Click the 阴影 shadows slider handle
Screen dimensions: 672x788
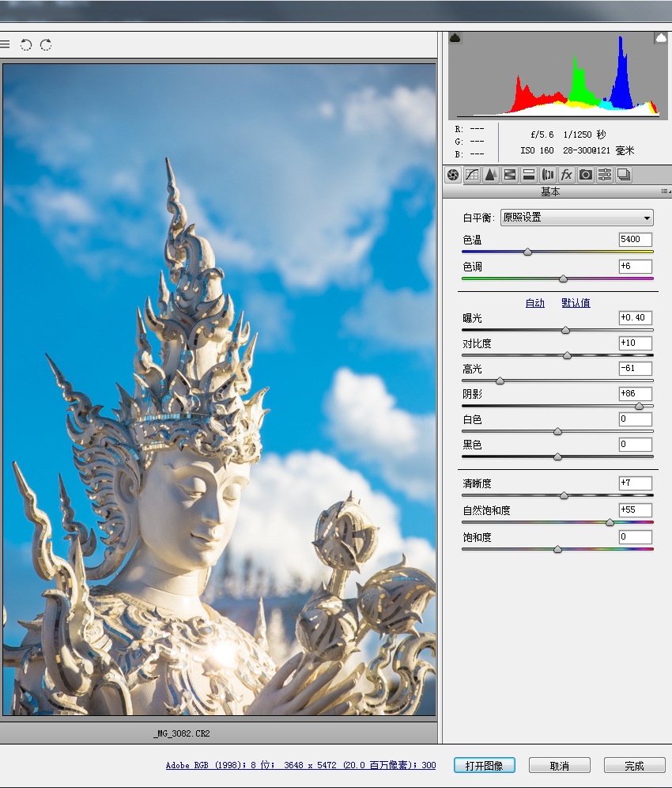(639, 406)
